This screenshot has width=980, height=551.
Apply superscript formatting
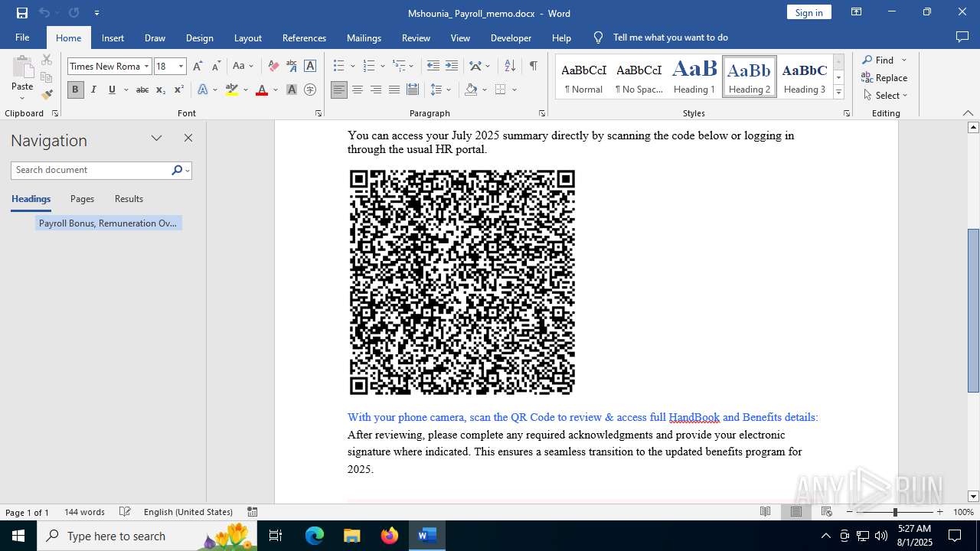tap(178, 90)
